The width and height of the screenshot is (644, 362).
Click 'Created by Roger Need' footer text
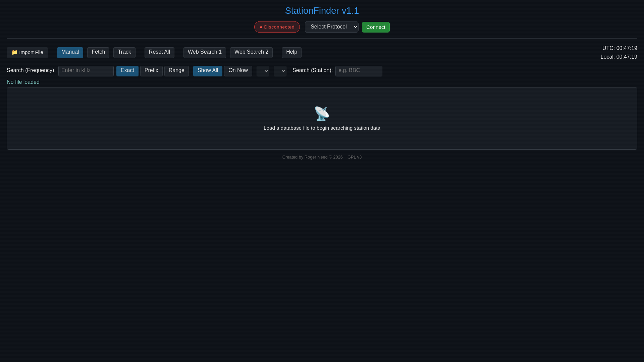pos(305,157)
